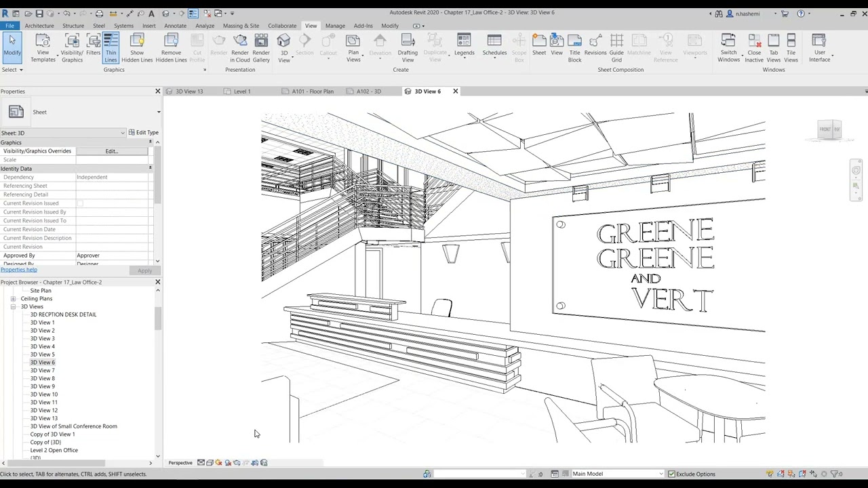868x488 pixels.
Task: Toggle the Thin Lines button
Action: click(111, 48)
